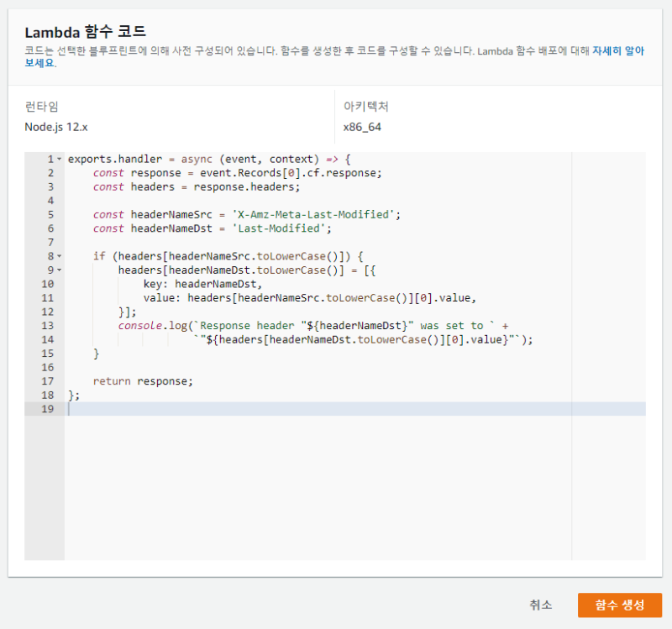
Task: Click the 취소 cancel button
Action: click(x=540, y=605)
